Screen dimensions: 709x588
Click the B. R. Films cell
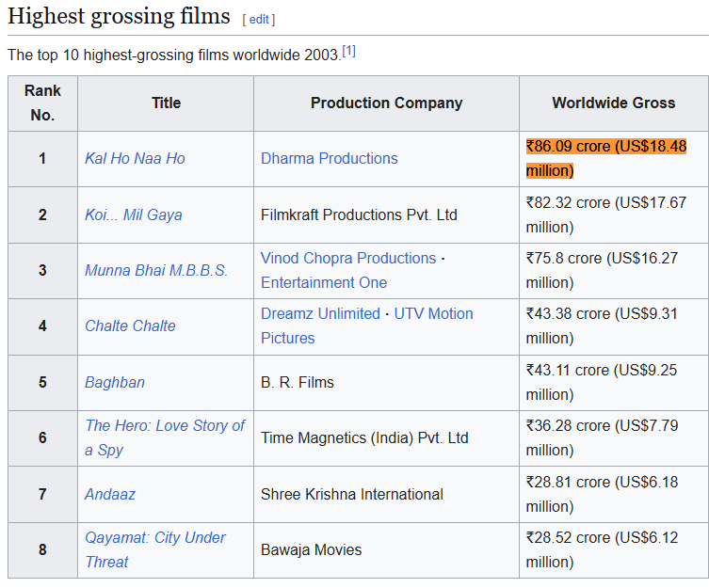[387, 382]
